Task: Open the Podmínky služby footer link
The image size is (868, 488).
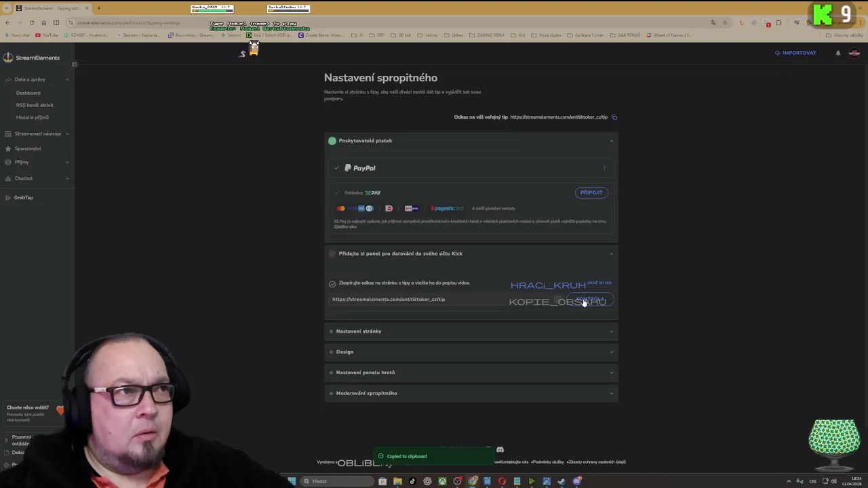Action: (x=547, y=462)
